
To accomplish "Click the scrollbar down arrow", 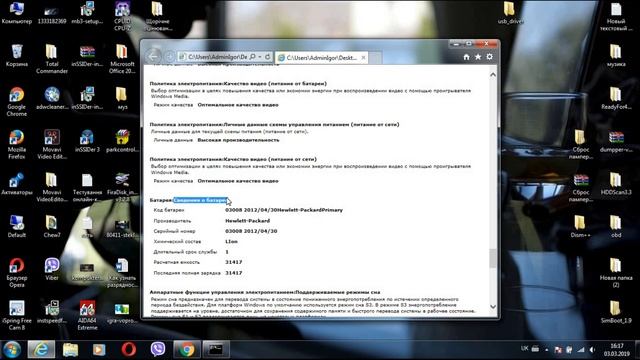I will pyautogui.click(x=493, y=307).
